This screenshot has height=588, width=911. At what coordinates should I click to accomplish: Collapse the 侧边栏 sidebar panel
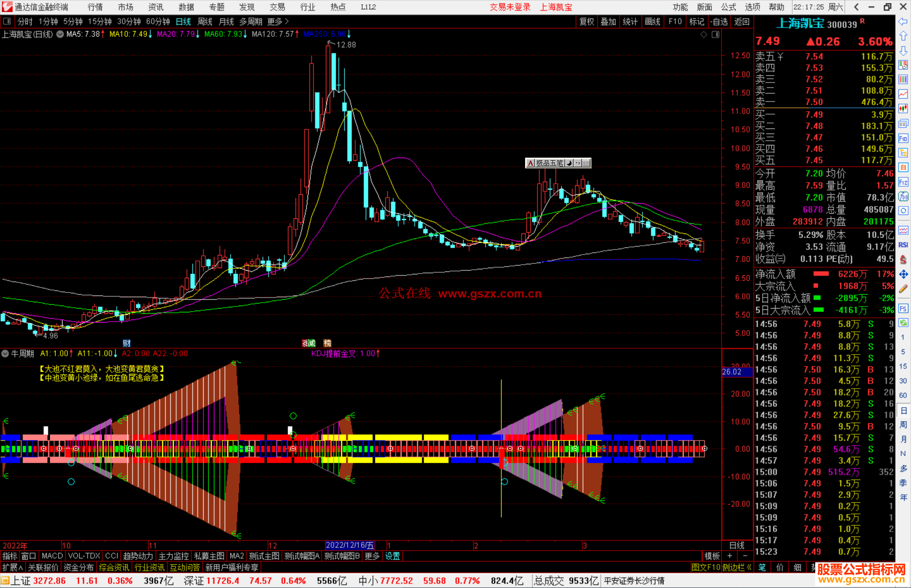click(737, 567)
